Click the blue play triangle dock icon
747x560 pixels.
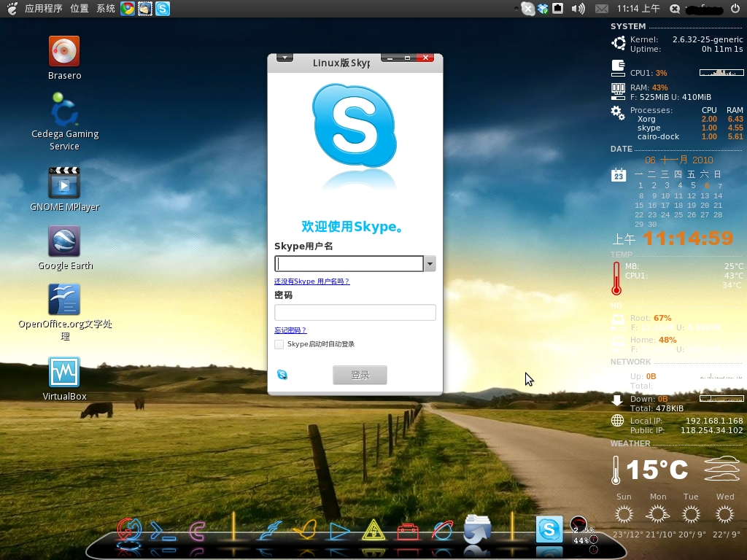[x=339, y=531]
